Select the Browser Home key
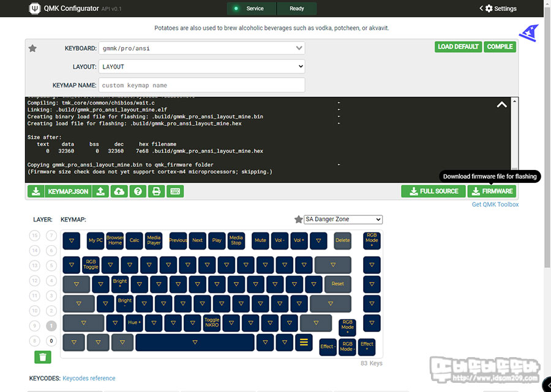The height and width of the screenshot is (392, 551). point(115,240)
